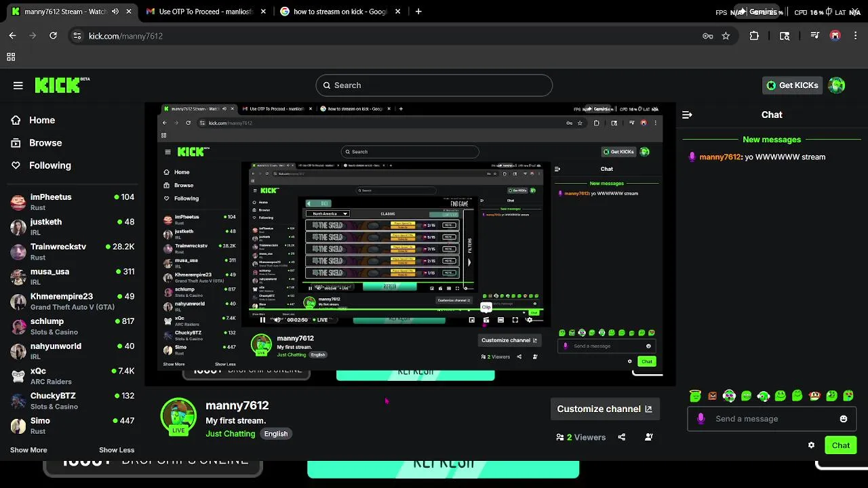Insert the halo emote into chat
The height and width of the screenshot is (488, 868).
tap(695, 396)
